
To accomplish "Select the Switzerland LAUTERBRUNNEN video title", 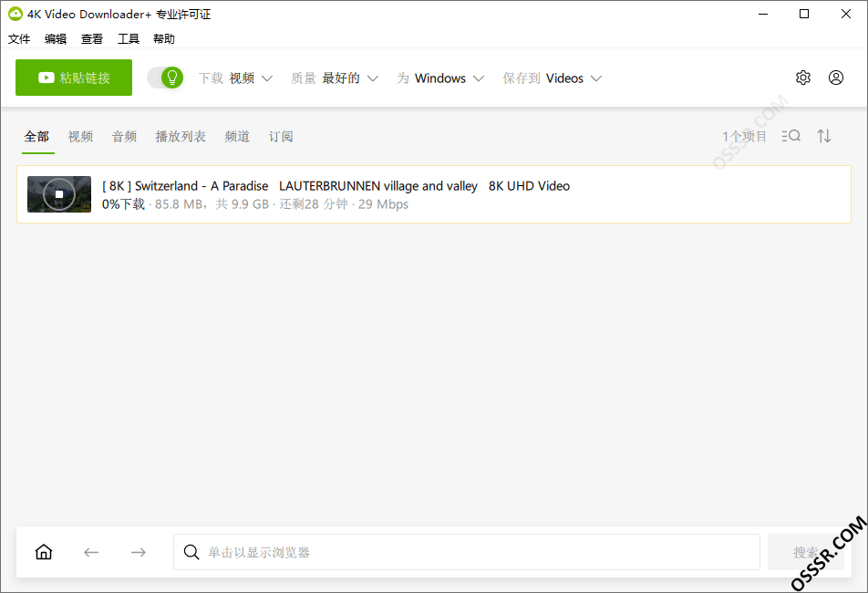I will [x=336, y=186].
